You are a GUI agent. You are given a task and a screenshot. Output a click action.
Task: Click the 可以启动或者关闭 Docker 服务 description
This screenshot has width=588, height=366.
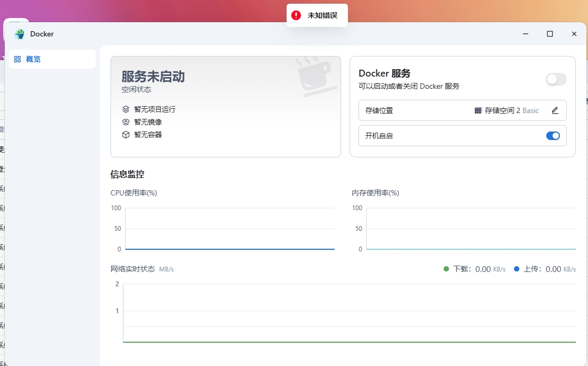(x=409, y=86)
